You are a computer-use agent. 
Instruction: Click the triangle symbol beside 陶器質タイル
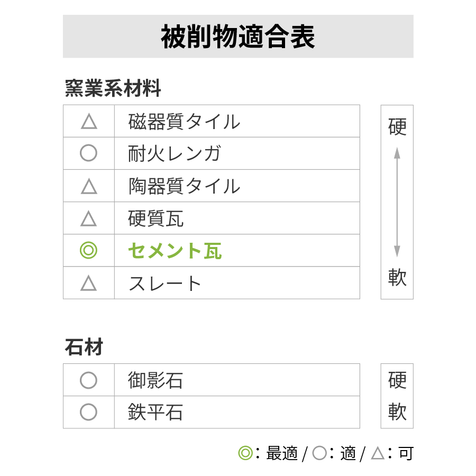coord(89,186)
